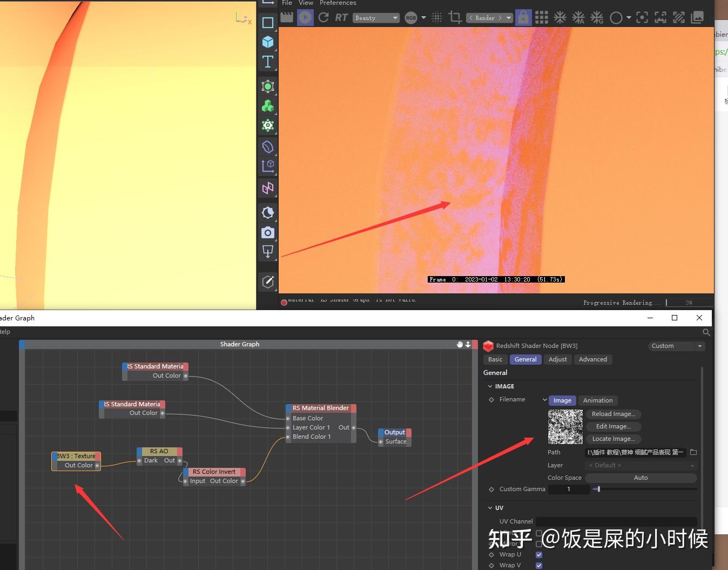
Task: Select the text tool icon
Action: click(267, 62)
